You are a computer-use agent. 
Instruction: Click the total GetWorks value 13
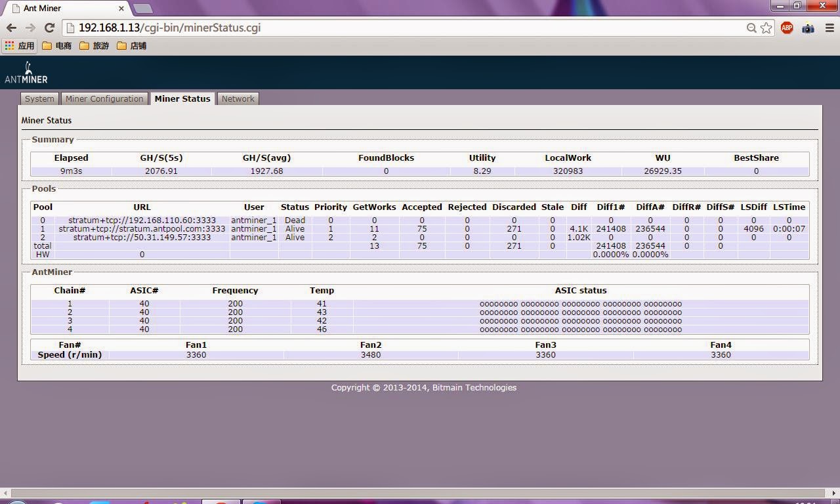coord(374,246)
